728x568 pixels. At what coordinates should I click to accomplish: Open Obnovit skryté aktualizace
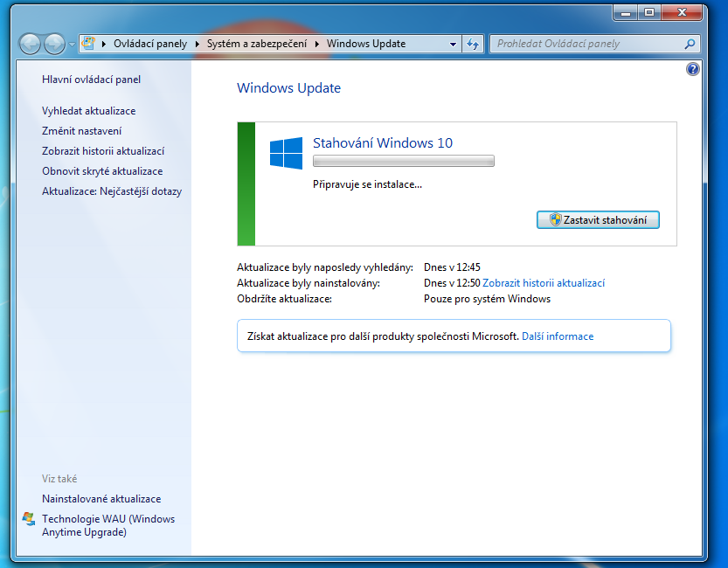pos(102,171)
